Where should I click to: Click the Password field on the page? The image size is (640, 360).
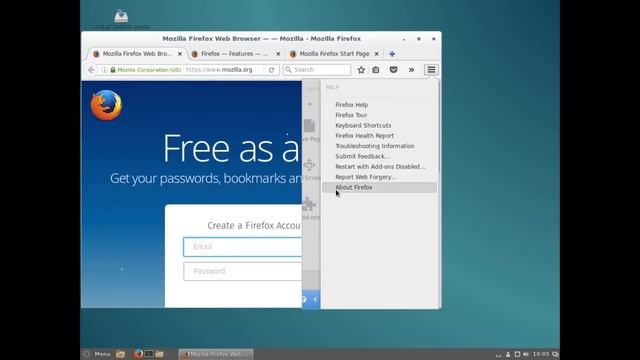243,271
